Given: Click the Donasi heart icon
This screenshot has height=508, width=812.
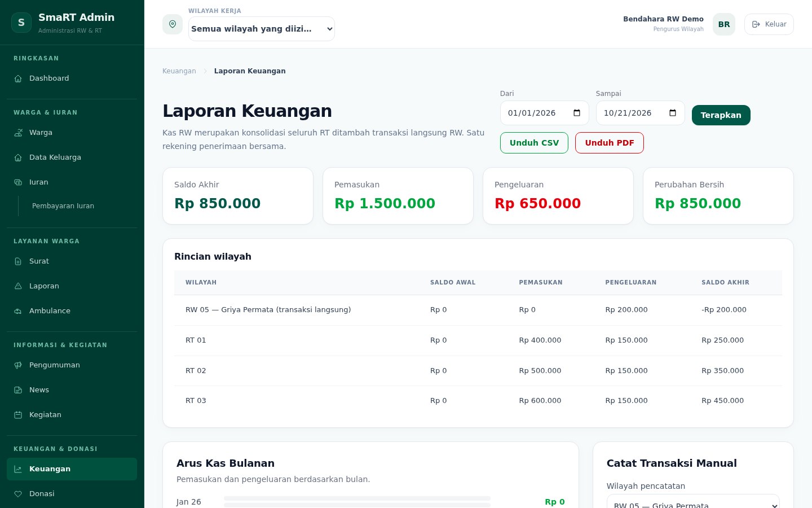Looking at the screenshot, I should [18, 494].
